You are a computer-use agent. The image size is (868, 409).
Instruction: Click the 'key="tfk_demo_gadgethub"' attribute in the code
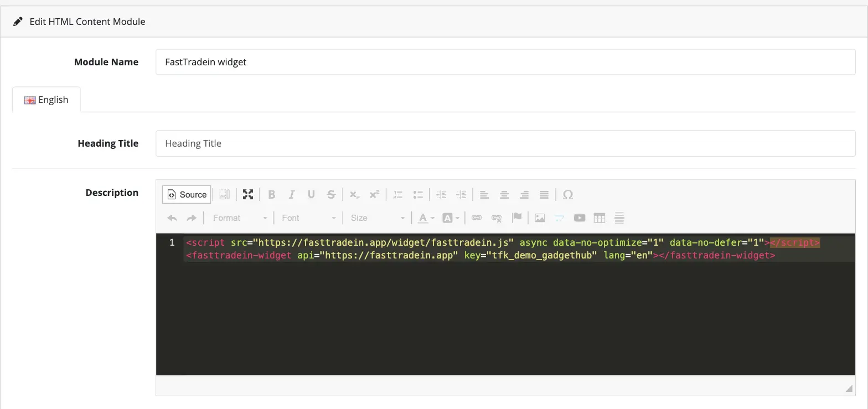[531, 256]
